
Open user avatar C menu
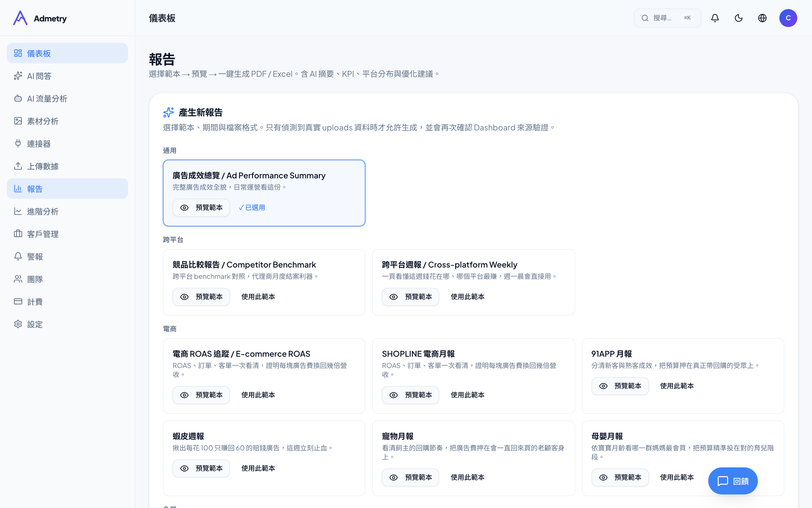(x=788, y=18)
